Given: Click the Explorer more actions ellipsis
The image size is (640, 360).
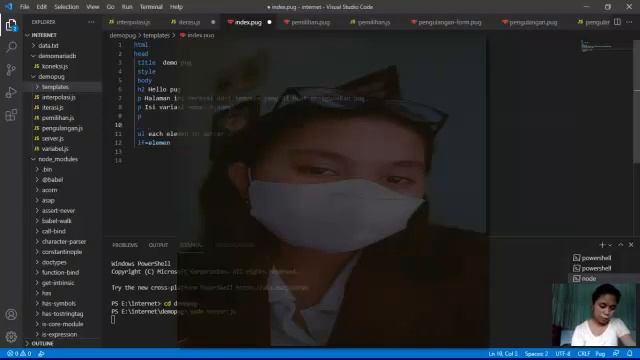Looking at the screenshot, I should click(x=91, y=22).
